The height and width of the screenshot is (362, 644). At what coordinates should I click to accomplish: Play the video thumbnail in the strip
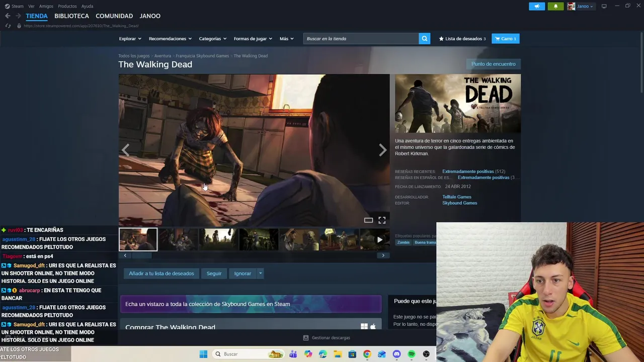[379, 240]
